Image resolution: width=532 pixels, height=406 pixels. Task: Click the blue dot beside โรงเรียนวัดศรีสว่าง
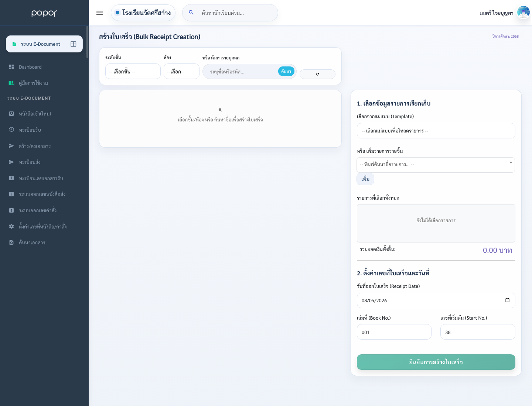117,13
